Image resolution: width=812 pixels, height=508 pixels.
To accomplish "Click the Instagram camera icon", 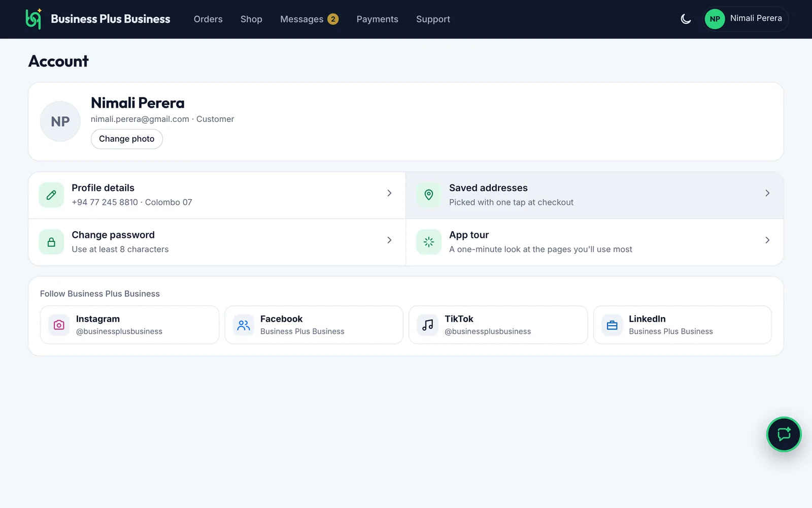I will point(59,325).
